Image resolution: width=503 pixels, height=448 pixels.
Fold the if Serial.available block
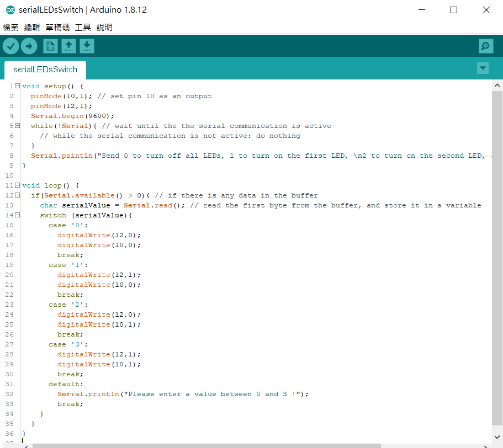[18, 195]
